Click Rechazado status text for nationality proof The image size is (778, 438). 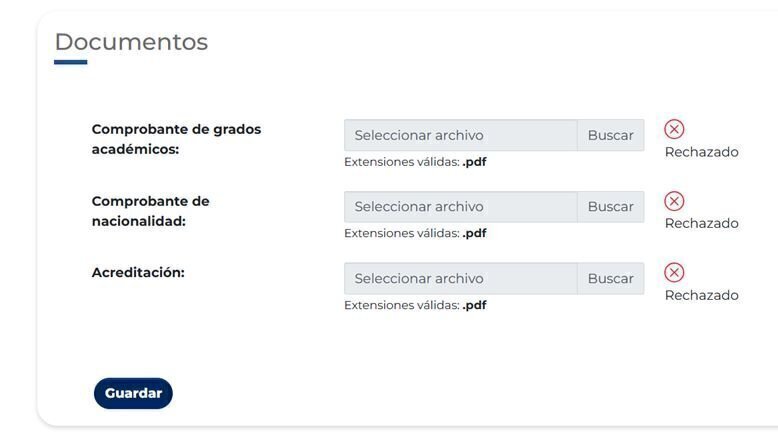click(x=701, y=223)
